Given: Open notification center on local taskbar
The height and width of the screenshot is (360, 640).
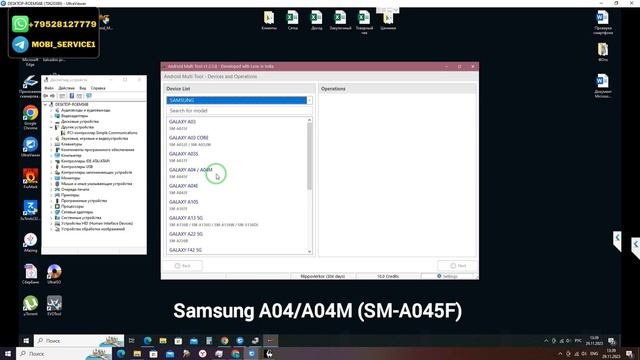Looking at the screenshot, I should [629, 353].
